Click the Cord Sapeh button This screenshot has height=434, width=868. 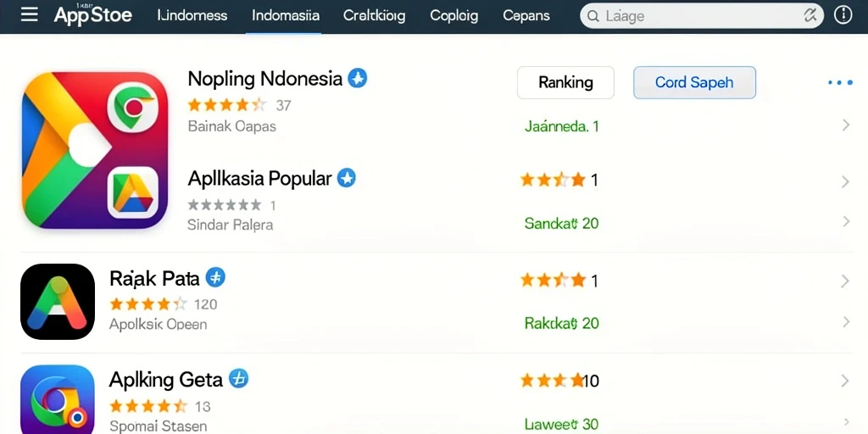694,82
